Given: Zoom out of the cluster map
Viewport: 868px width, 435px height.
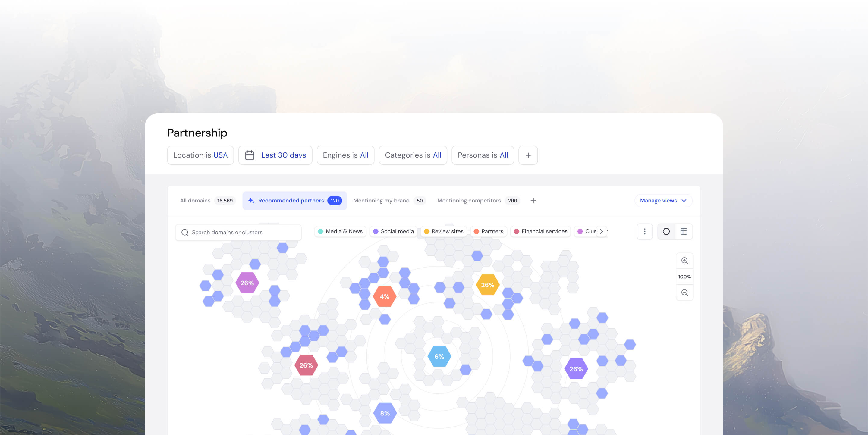Looking at the screenshot, I should point(684,292).
